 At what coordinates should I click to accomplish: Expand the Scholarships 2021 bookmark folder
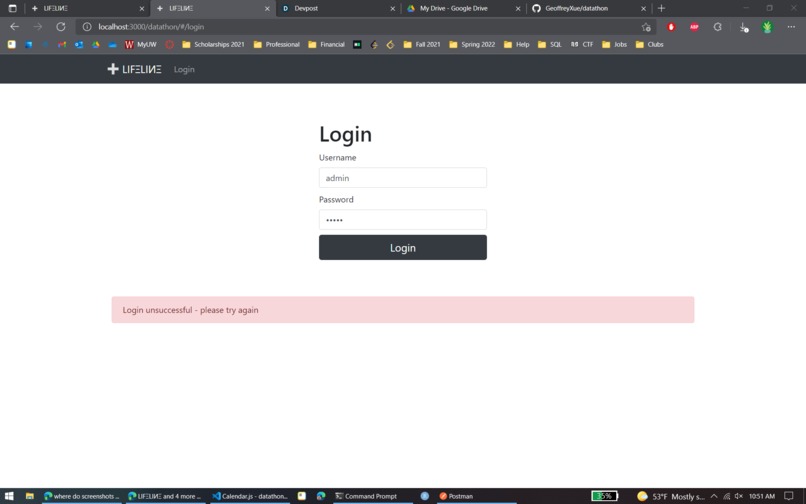coord(213,45)
